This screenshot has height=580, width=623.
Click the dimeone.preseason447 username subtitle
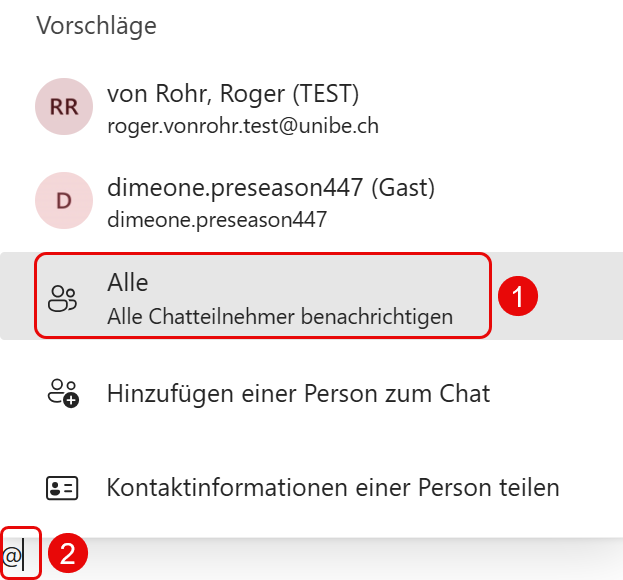pyautogui.click(x=217, y=220)
